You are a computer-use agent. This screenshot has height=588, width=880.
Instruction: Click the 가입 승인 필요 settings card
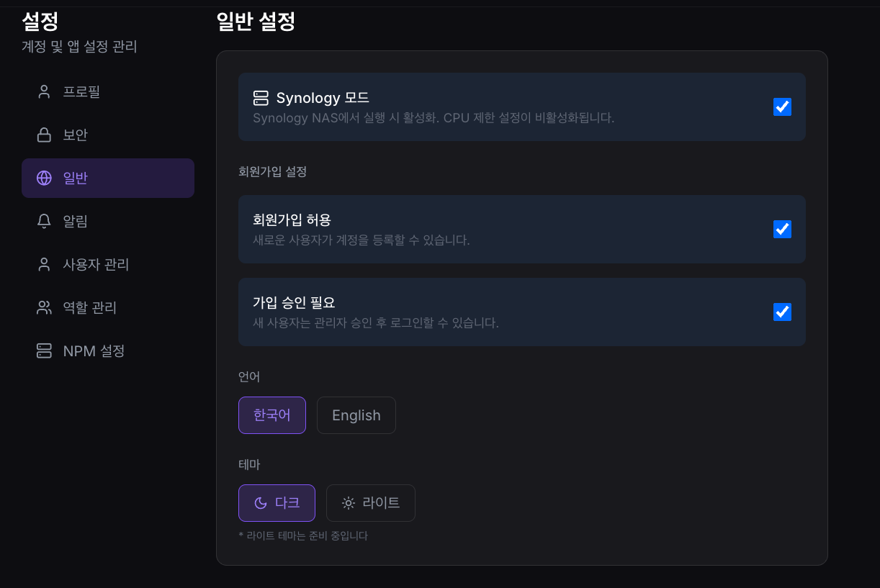click(504, 312)
